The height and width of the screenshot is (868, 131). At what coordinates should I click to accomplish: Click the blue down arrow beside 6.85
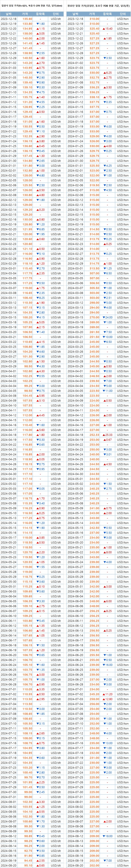[x=37, y=229]
